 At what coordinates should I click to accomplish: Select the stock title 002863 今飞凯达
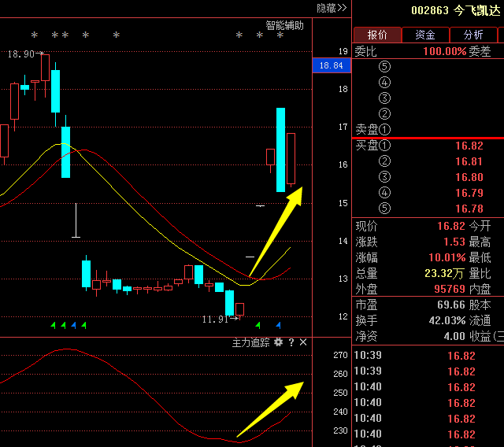pos(456,10)
